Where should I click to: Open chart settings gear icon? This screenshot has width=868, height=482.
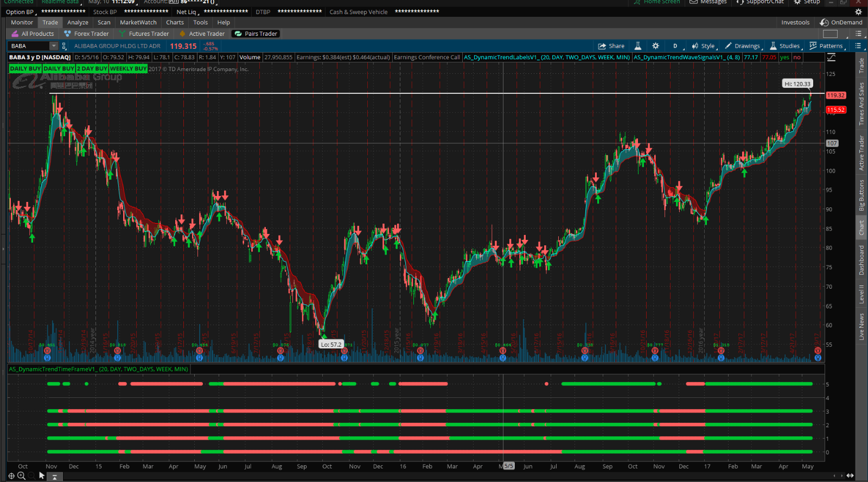(655, 46)
